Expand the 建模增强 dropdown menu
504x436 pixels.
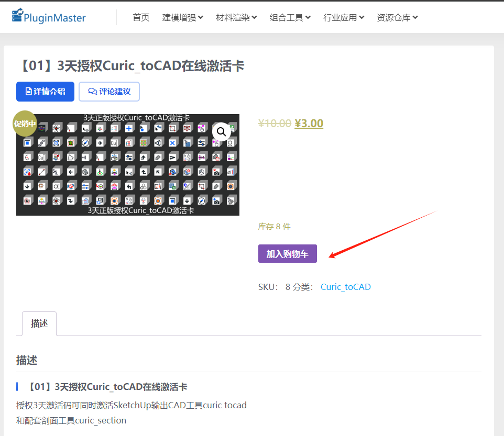tap(183, 17)
